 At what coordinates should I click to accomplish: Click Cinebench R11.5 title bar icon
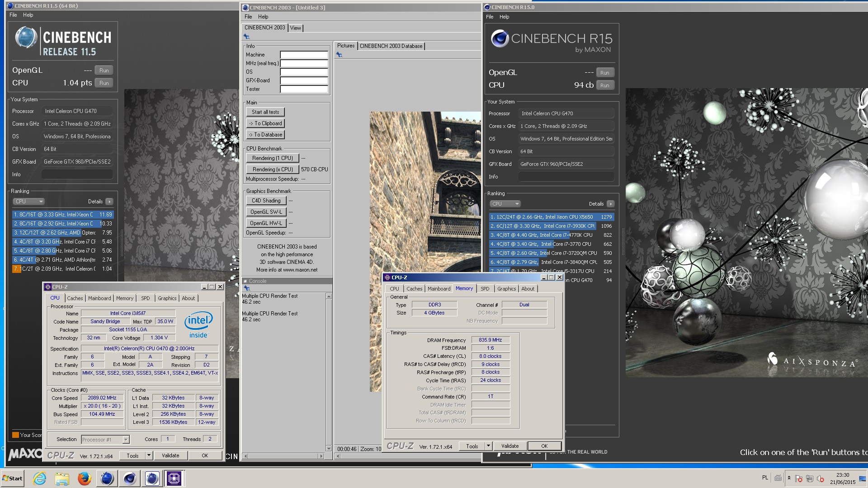click(10, 6)
